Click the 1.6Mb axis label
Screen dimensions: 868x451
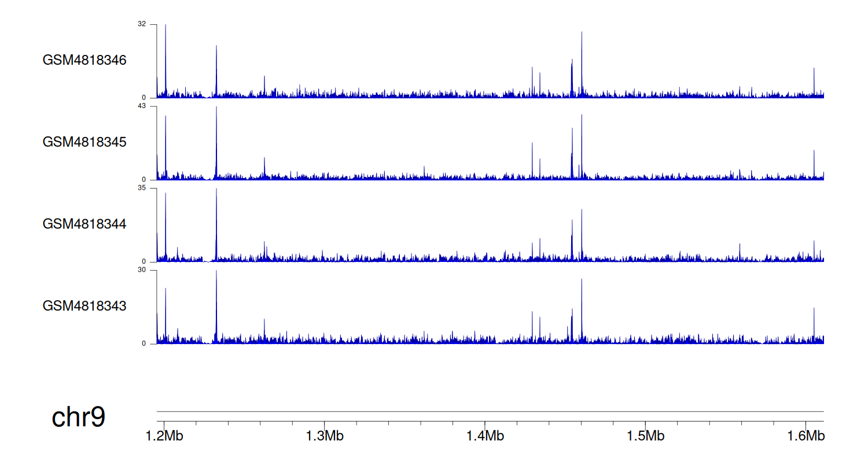[x=806, y=435]
